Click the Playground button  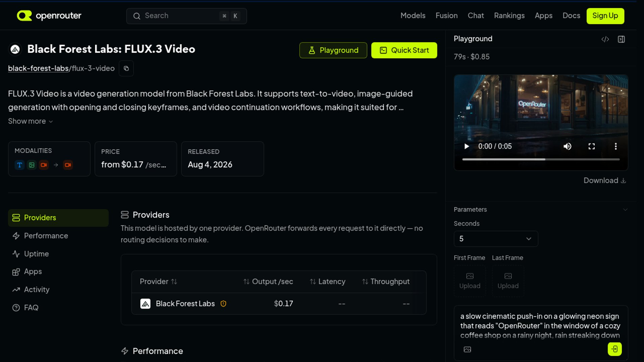pyautogui.click(x=333, y=50)
